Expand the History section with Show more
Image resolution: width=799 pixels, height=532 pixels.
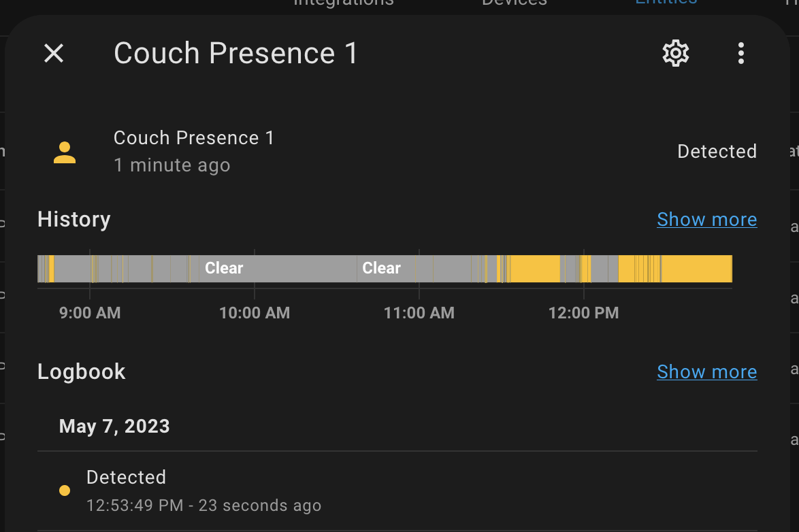coord(706,219)
